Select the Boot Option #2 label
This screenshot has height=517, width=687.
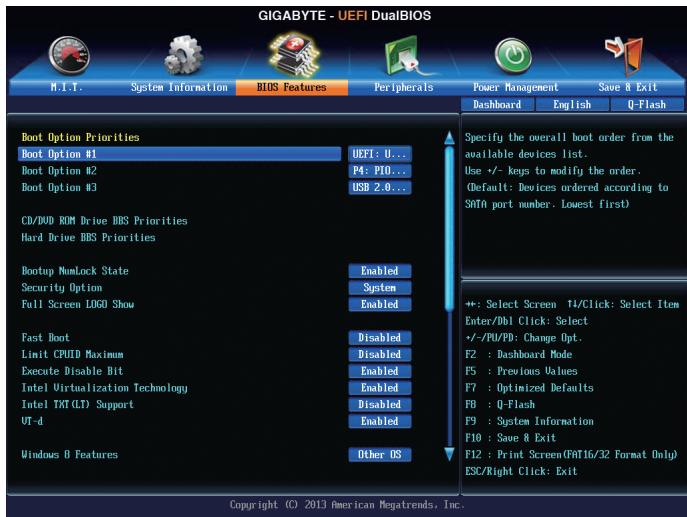pos(59,171)
